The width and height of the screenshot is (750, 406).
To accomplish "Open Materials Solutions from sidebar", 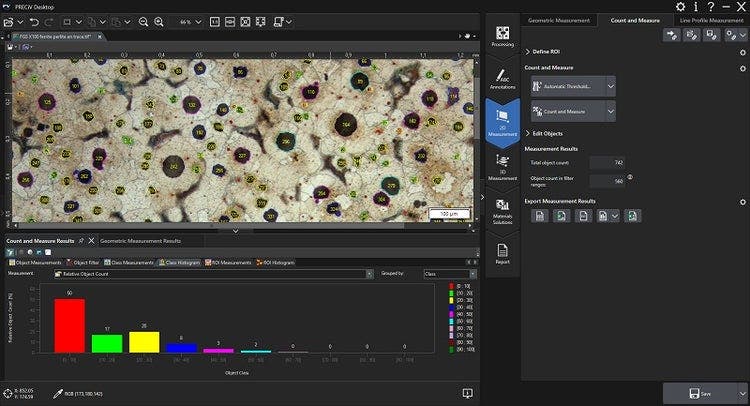I will click(x=502, y=210).
